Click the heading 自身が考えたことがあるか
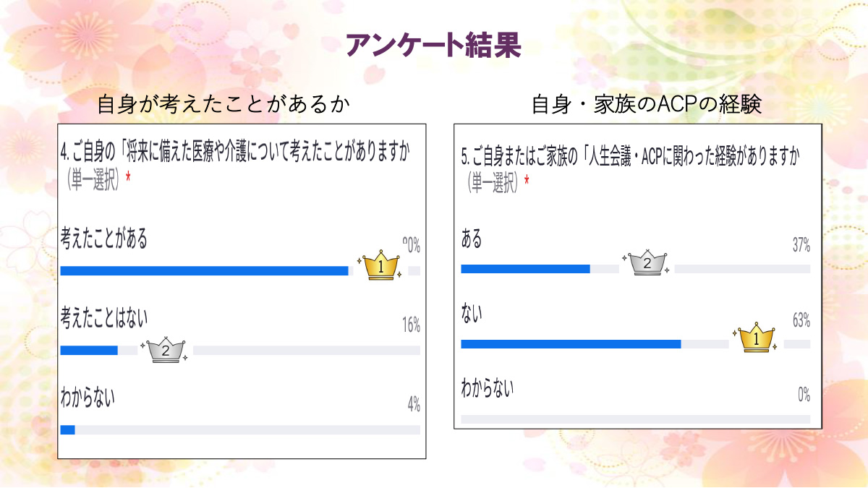The image size is (868, 488). pos(224,106)
